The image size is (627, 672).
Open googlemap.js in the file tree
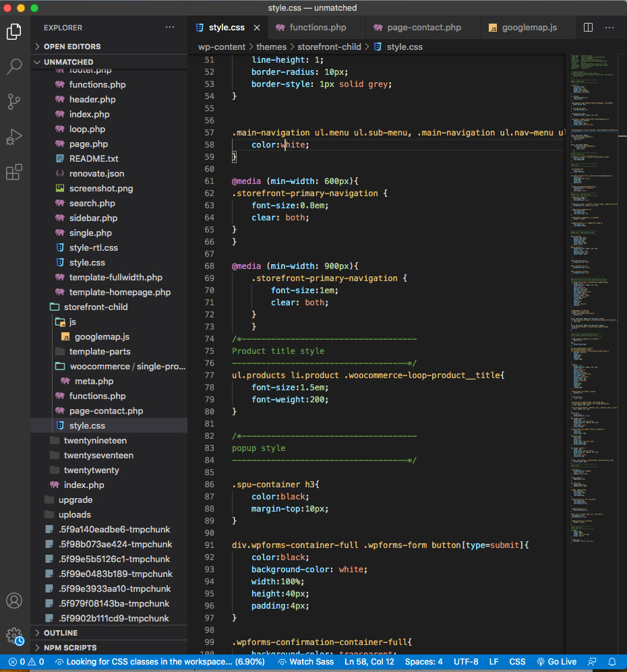pos(109,337)
